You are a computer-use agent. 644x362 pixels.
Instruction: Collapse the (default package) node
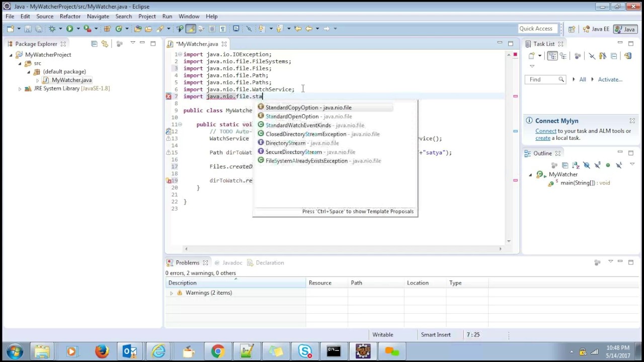click(x=29, y=72)
